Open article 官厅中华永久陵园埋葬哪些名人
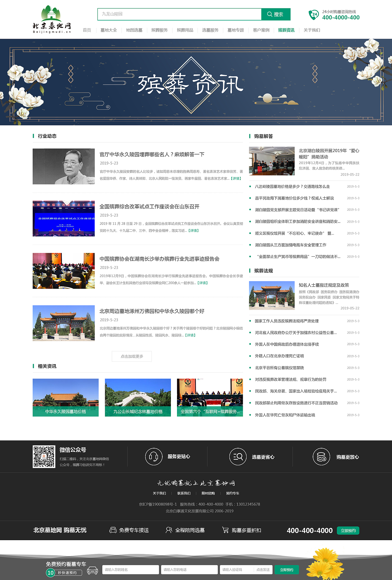The width and height of the screenshot is (392, 580). (x=152, y=155)
